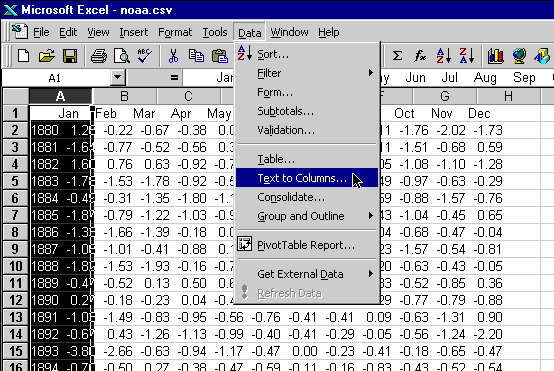554x371 pixels.
Task: Select Text to Columns... entry
Action: pyautogui.click(x=307, y=178)
